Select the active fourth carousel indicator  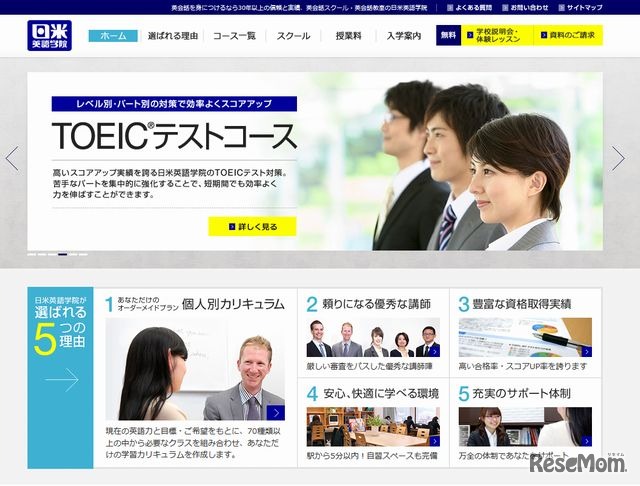62,254
